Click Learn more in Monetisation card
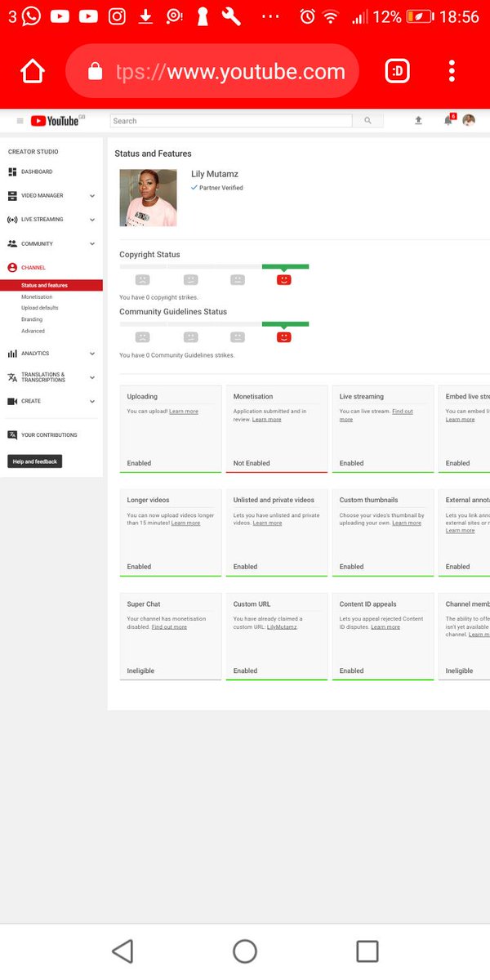This screenshot has width=490, height=980. tap(267, 420)
